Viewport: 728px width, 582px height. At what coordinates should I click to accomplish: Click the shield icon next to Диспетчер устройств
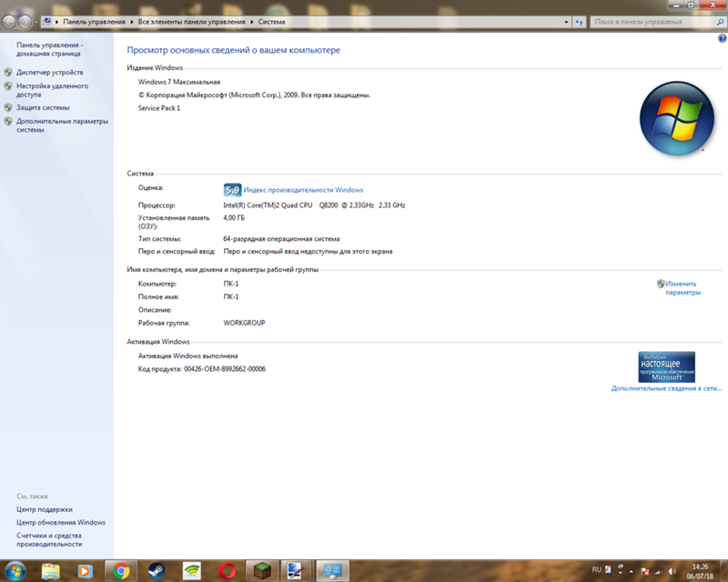point(8,73)
